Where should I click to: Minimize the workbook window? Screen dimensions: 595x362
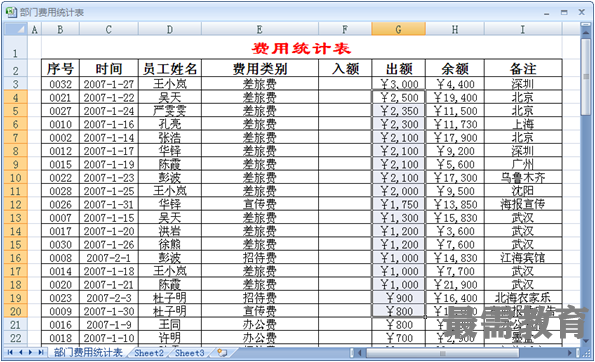tap(546, 13)
